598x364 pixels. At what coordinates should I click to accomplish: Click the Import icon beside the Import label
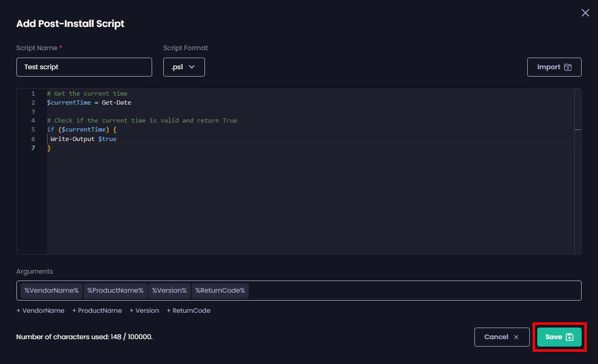coord(568,67)
